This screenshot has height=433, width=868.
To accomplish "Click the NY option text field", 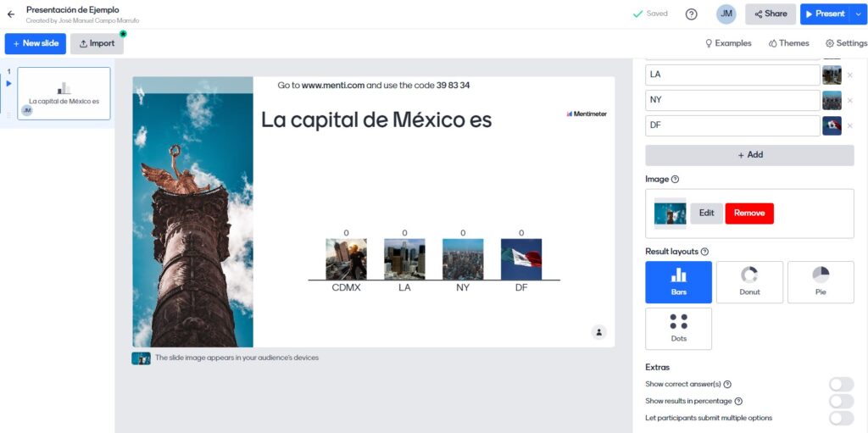I will click(x=732, y=101).
